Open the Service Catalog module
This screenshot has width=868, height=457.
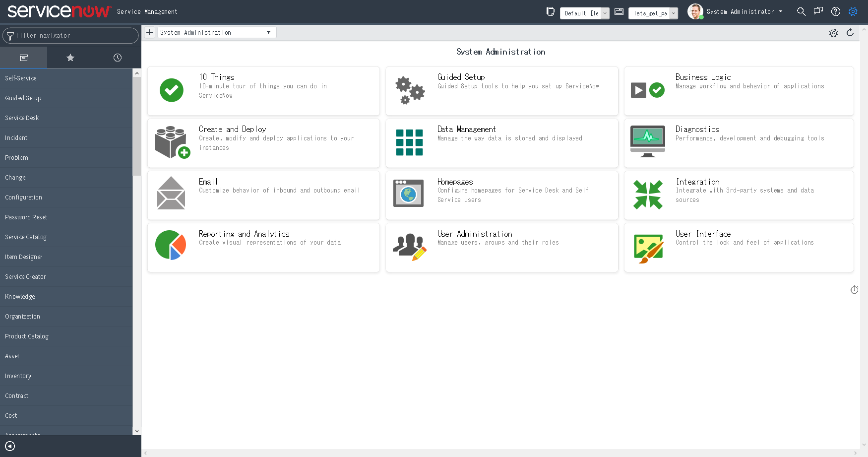pyautogui.click(x=26, y=237)
